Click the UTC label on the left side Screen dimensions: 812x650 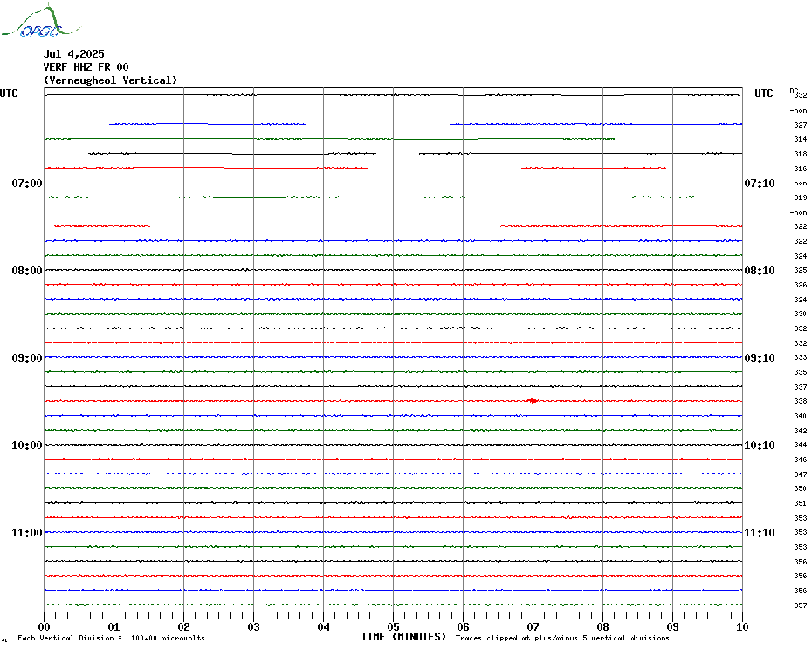click(9, 93)
